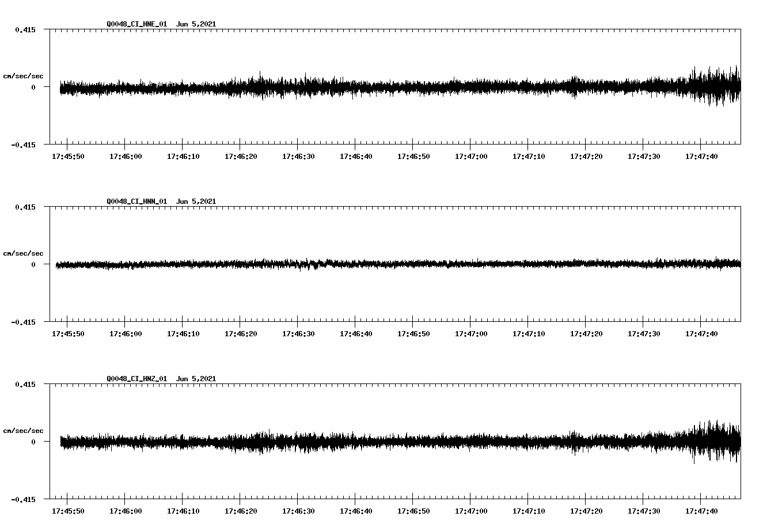This screenshot has width=782, height=532.
Task: Click 17:46:00 time label under HNZ plot
Action: pos(126,511)
